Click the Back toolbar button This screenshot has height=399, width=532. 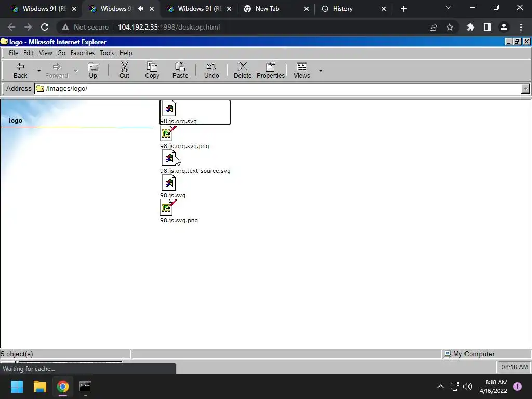(x=20, y=71)
